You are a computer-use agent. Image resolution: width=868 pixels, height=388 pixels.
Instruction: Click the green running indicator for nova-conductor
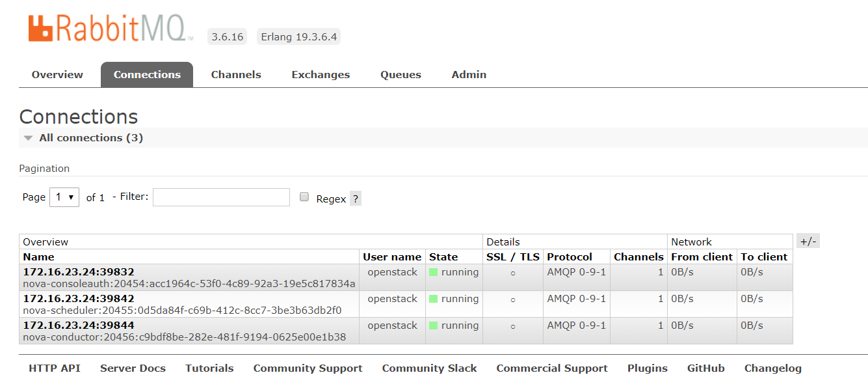[432, 326]
